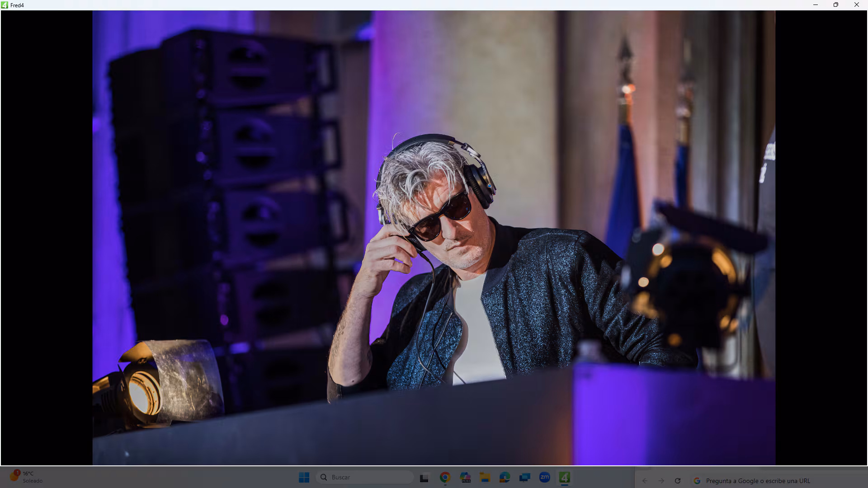Restore down the Fred4 window
This screenshot has width=868, height=488.
[836, 5]
